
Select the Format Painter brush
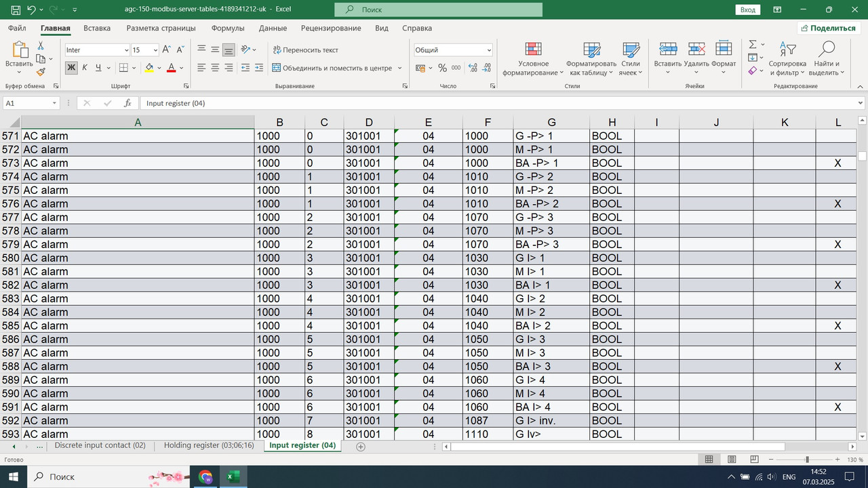click(x=41, y=72)
